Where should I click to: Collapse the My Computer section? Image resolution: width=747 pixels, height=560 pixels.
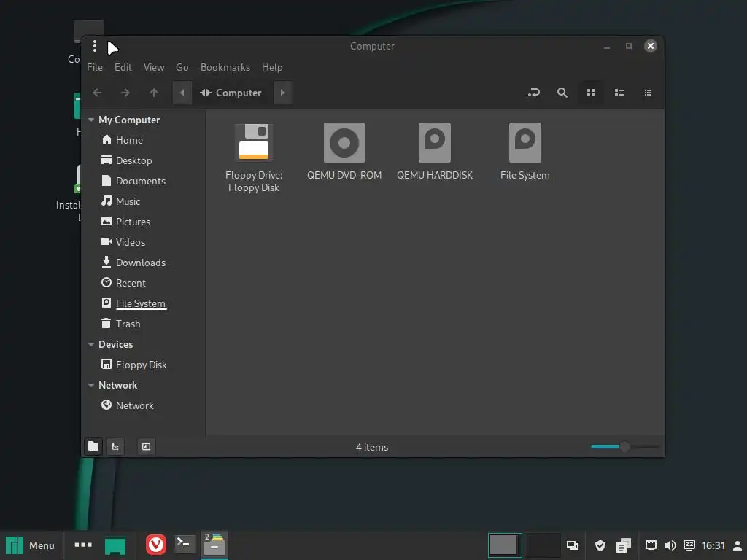[91, 120]
